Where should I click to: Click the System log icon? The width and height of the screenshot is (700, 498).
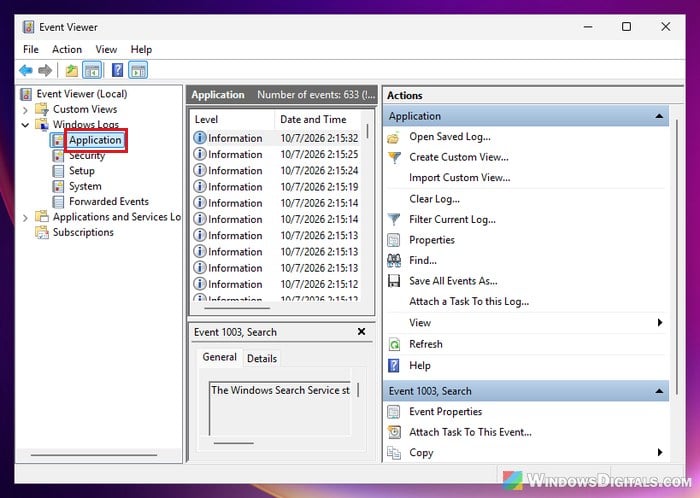[58, 186]
